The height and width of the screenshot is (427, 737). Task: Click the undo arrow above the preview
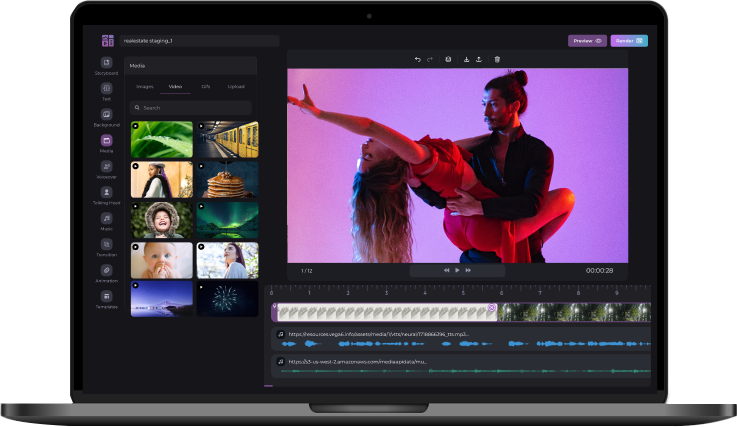click(x=418, y=59)
